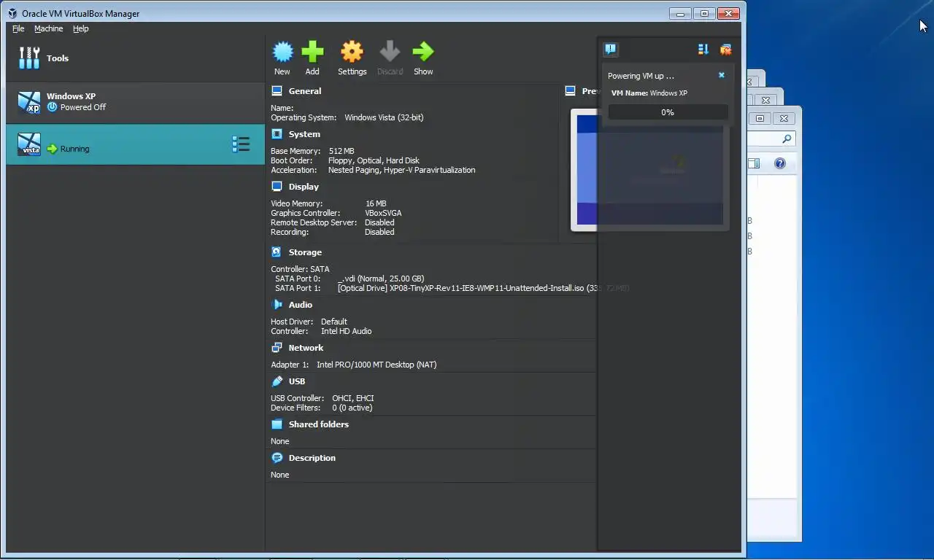Click the OHCI, EHCI USB controller value
This screenshot has width=934, height=560.
(353, 398)
